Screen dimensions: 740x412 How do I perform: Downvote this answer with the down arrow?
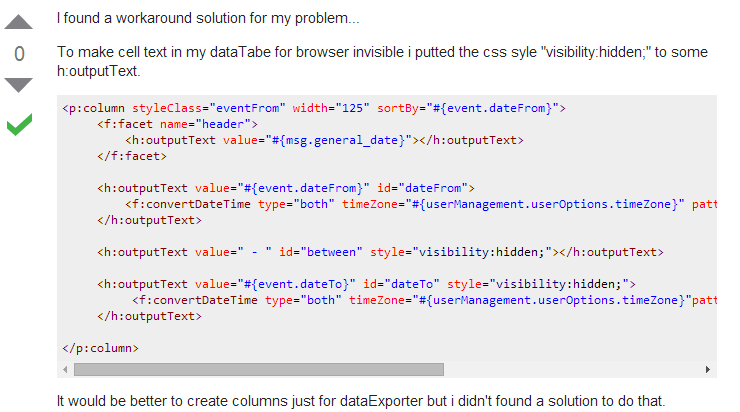click(20, 84)
